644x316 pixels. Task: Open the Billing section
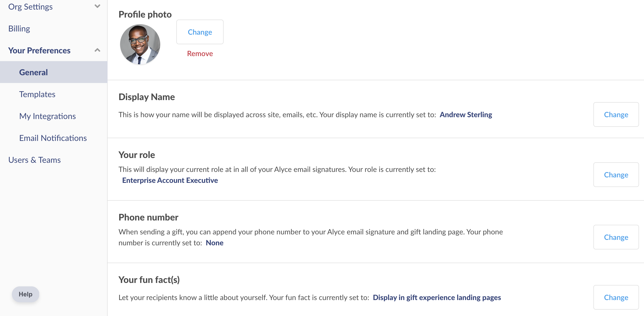(19, 28)
